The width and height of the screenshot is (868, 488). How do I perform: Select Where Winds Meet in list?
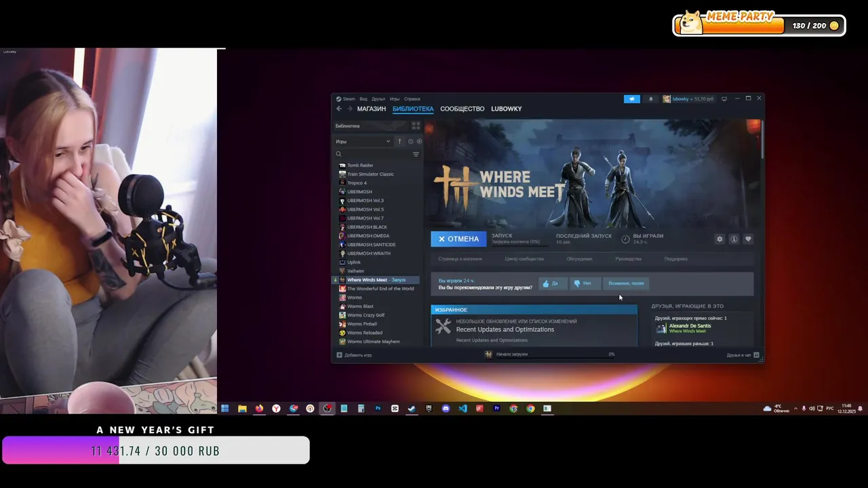point(376,280)
